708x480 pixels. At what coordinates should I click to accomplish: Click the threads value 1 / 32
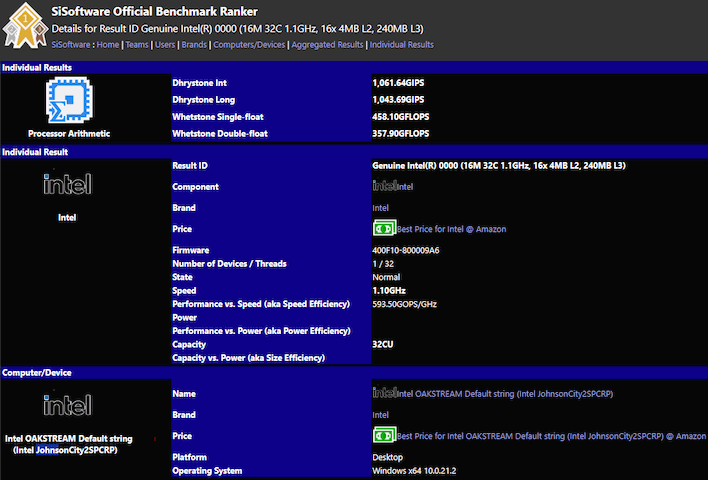click(383, 264)
